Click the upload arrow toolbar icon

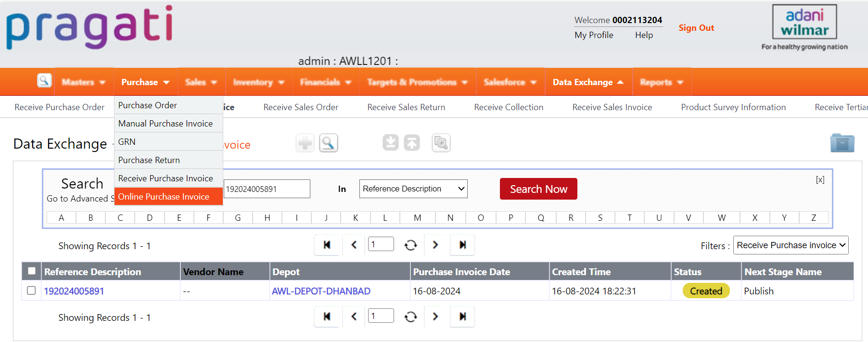[x=412, y=143]
